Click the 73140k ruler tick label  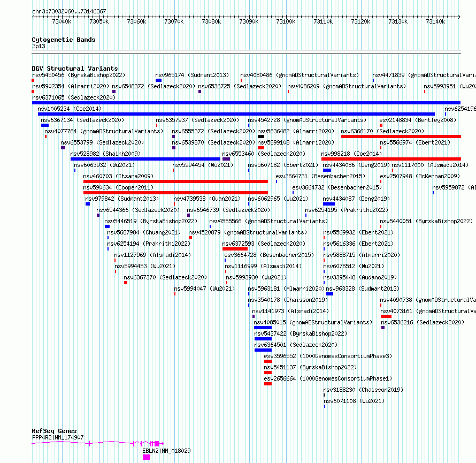435,21
